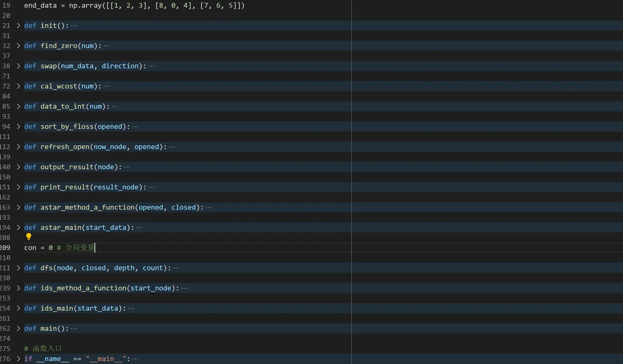Click the comment # 全局变量
Viewport: 623px width, 364px height.
76,248
